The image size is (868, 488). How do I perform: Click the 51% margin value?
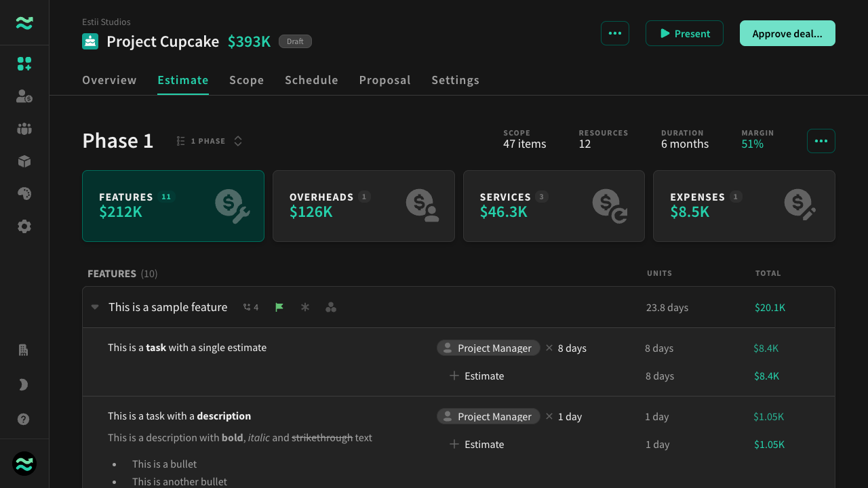click(753, 144)
